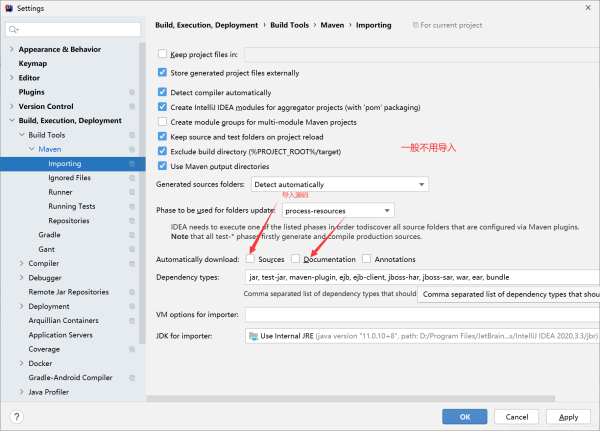Toggle Detect compiler automatically checkbox

tap(163, 92)
